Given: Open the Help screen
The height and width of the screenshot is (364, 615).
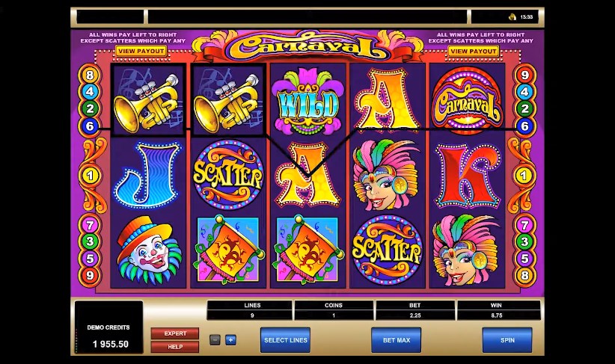Looking at the screenshot, I should point(175,347).
